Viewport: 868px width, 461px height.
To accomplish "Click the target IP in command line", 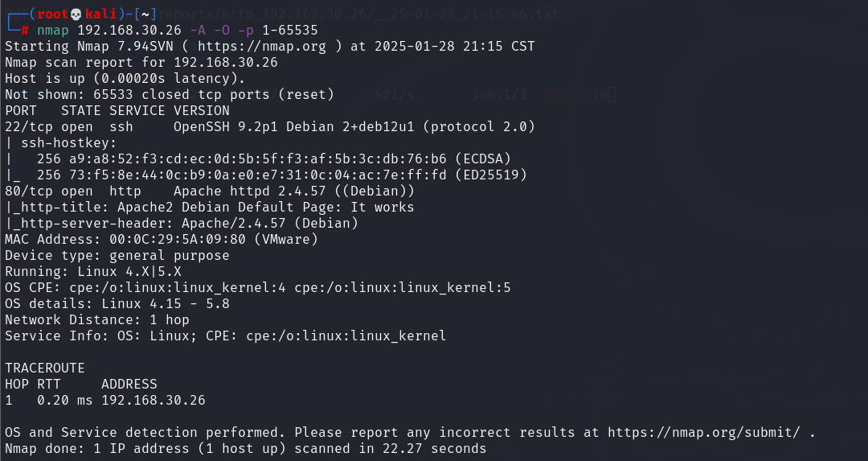I will tap(129, 31).
